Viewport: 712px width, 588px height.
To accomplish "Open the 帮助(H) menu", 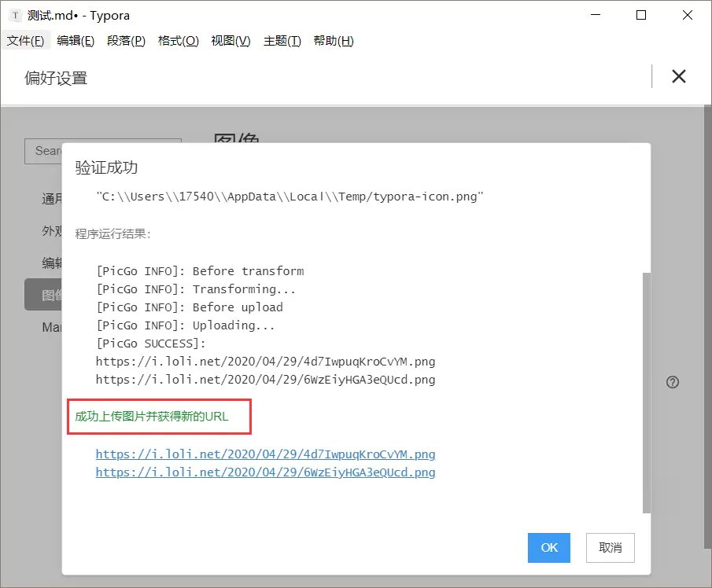I will [334, 41].
